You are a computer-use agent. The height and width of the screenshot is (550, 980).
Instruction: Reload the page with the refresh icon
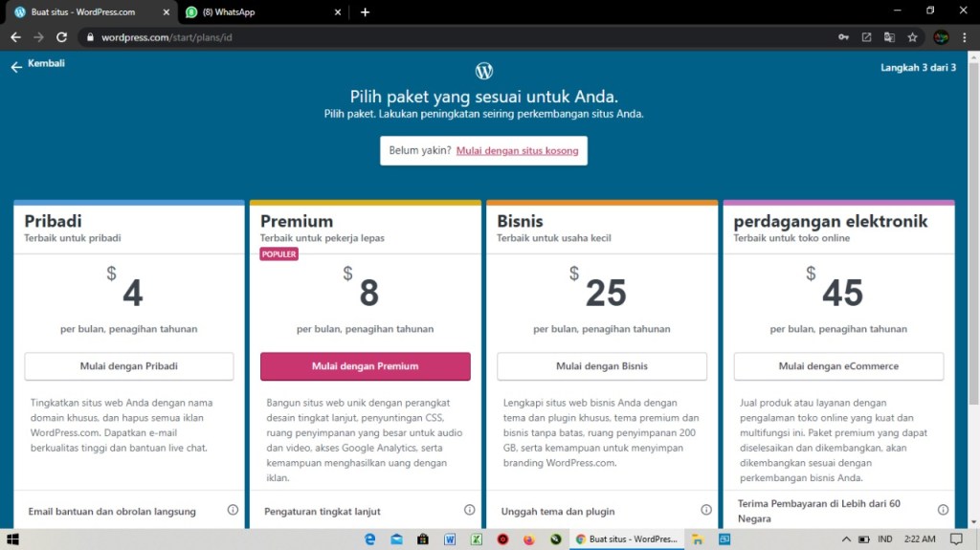[61, 37]
